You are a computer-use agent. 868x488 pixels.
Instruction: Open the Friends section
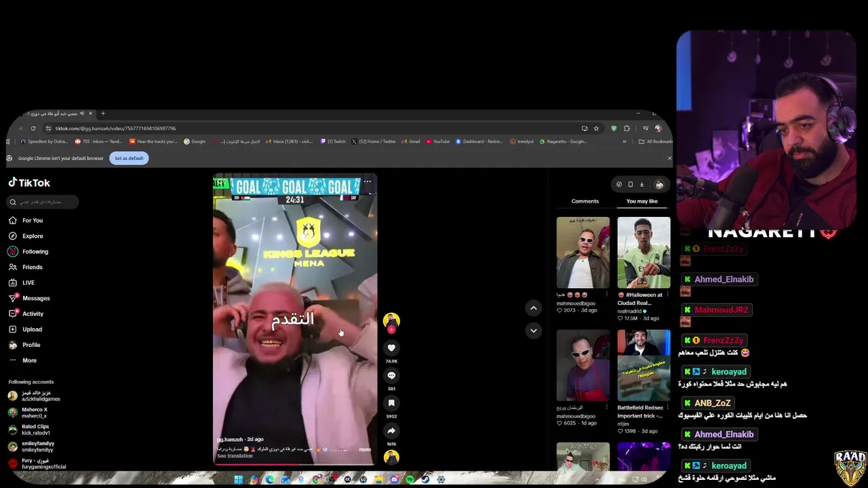[26, 267]
